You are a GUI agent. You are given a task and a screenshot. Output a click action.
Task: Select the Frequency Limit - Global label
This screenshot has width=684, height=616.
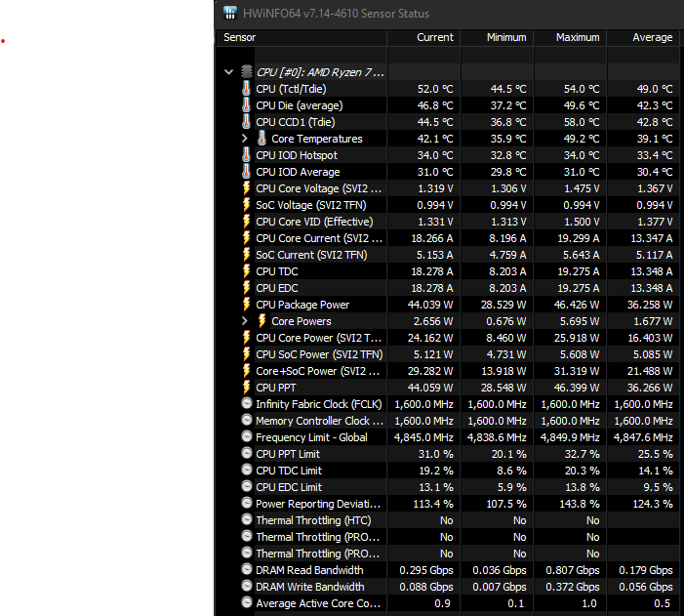(311, 437)
